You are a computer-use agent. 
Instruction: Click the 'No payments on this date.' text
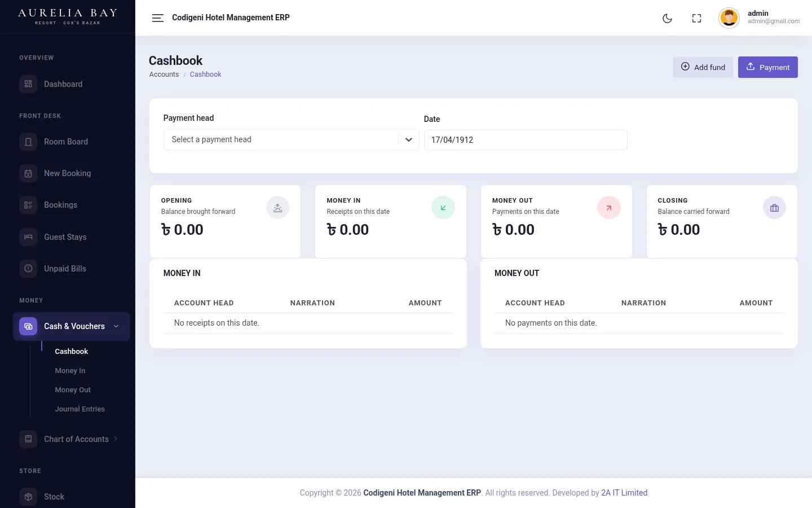(551, 323)
